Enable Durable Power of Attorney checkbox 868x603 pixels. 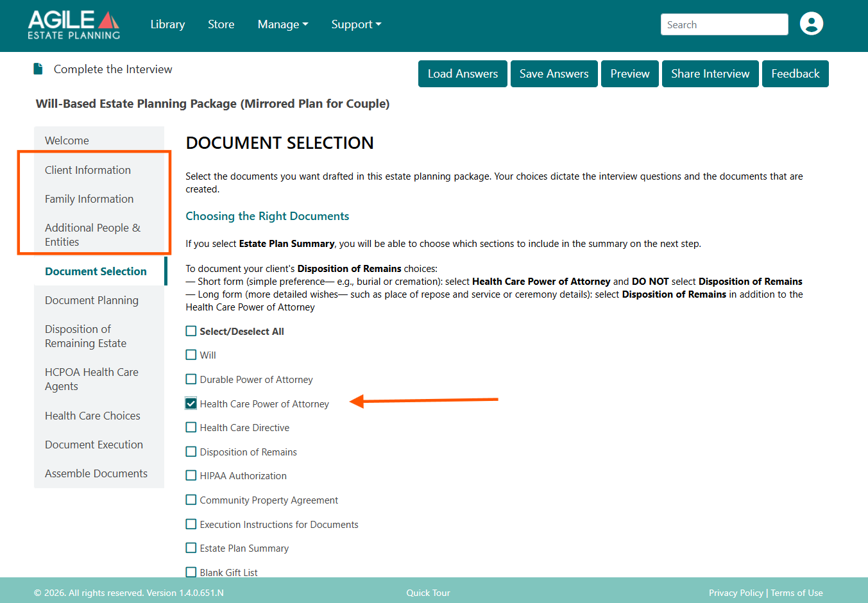click(x=191, y=379)
